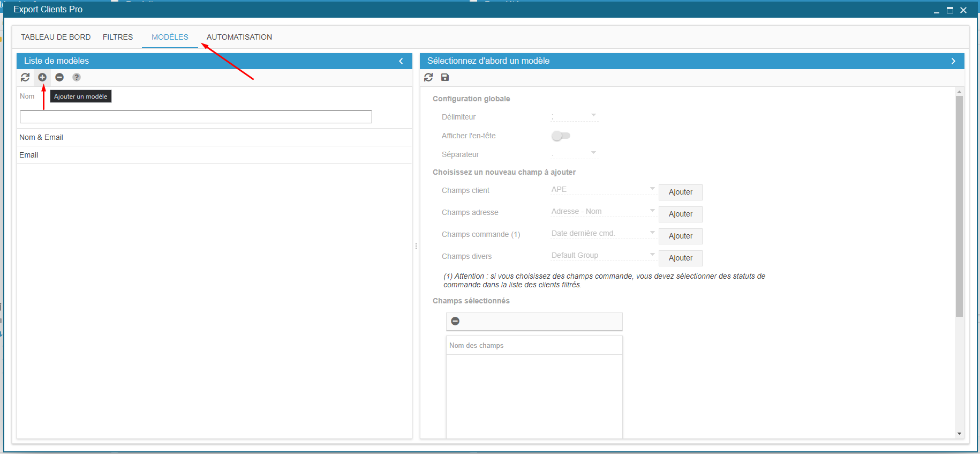Open the Tableau de bord tab

pos(56,37)
